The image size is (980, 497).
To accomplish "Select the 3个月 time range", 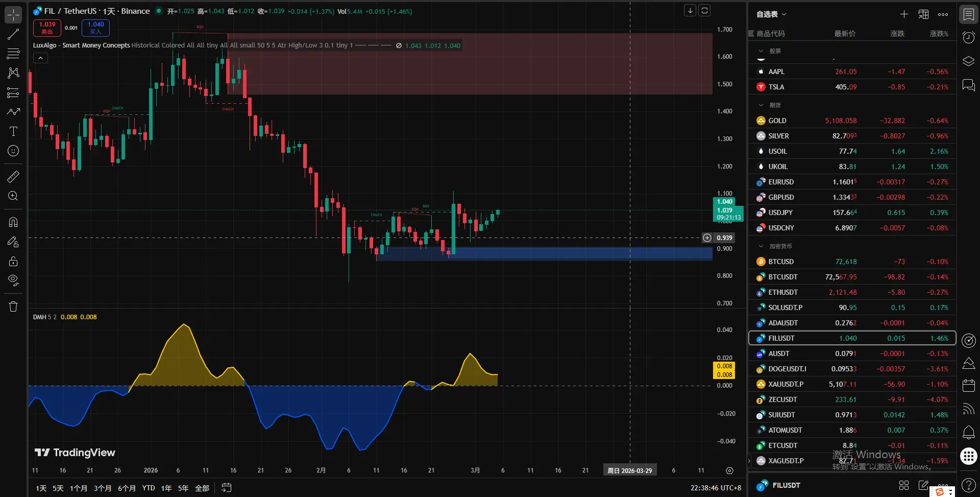I will (x=103, y=488).
